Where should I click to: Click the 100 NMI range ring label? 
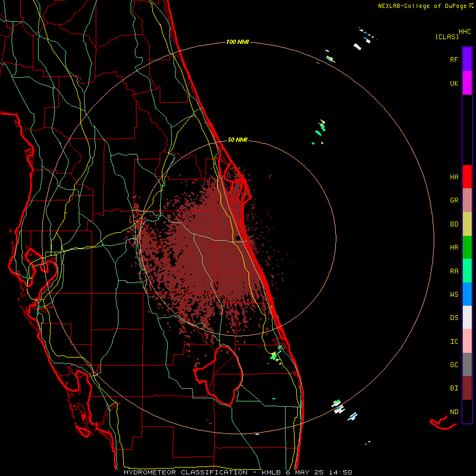(x=237, y=42)
